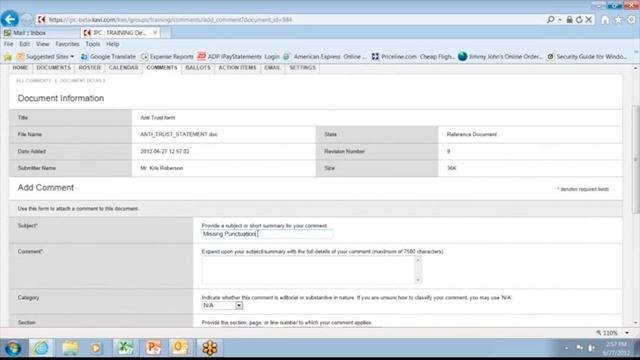
Task: Open the browser Home icon
Action: coord(605,20)
